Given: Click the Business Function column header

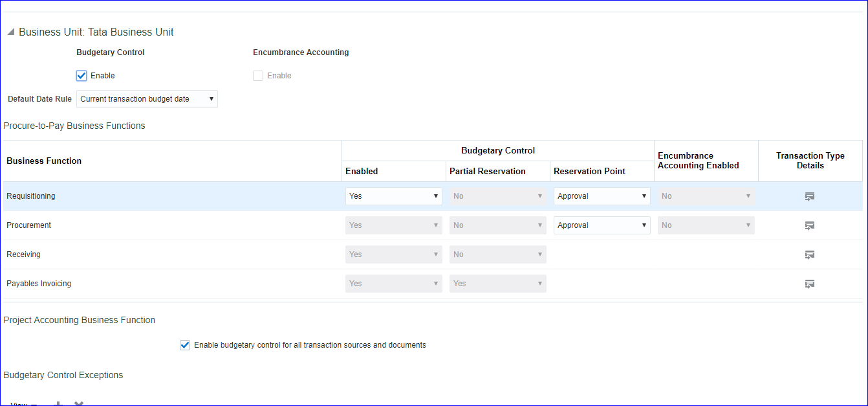Looking at the screenshot, I should point(44,161).
